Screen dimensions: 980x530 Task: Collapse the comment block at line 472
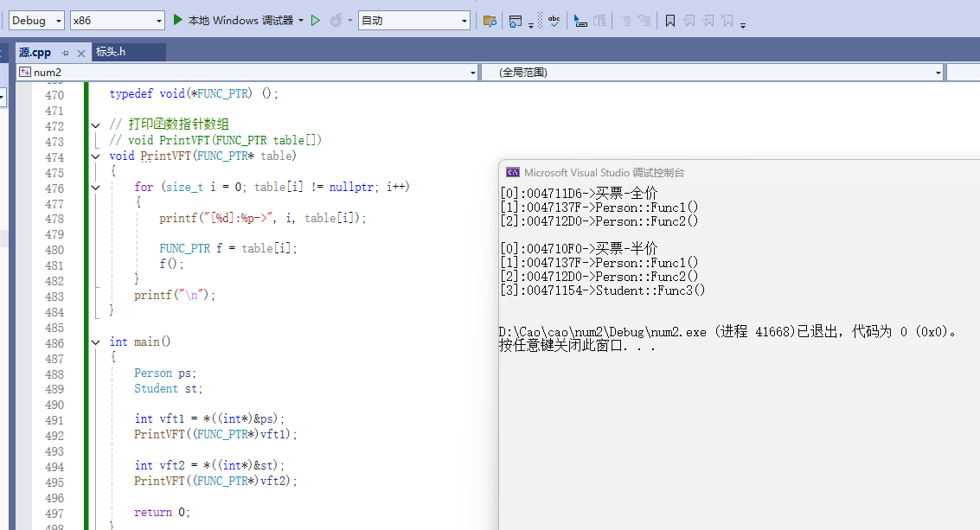tap(96, 125)
